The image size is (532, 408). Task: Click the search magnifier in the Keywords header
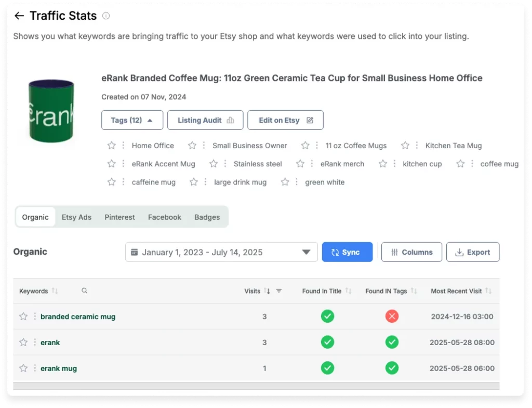(84, 291)
